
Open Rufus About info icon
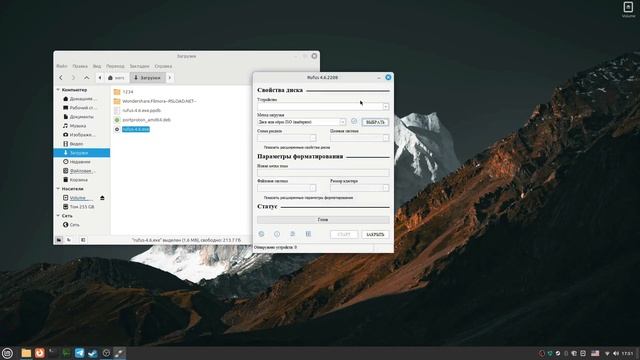coord(277,234)
